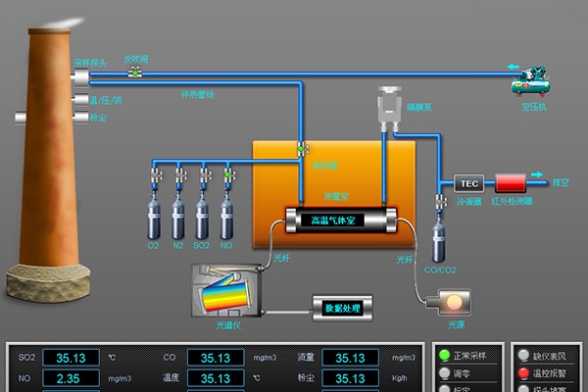588x392 pixels.
Task: Click the red infrared detector
Action: point(511,182)
